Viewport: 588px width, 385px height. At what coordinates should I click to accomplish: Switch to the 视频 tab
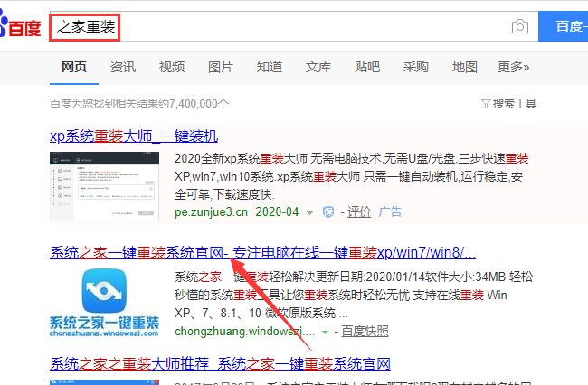coord(172,67)
